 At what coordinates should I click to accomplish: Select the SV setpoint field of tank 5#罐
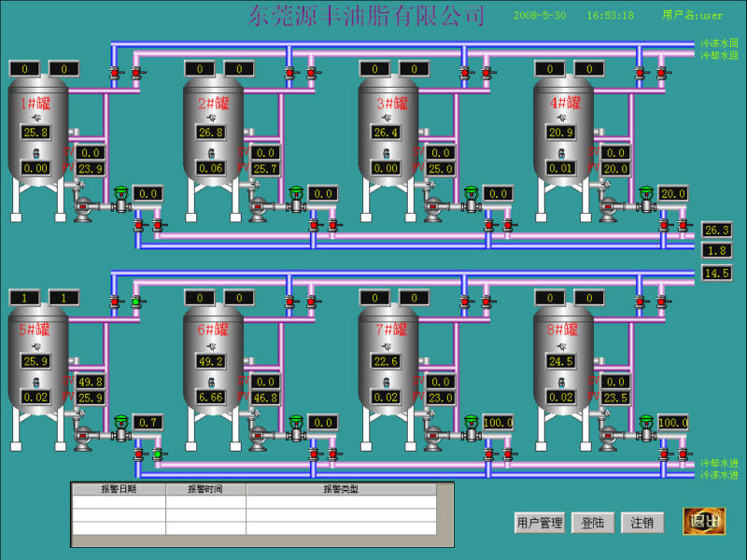90,382
